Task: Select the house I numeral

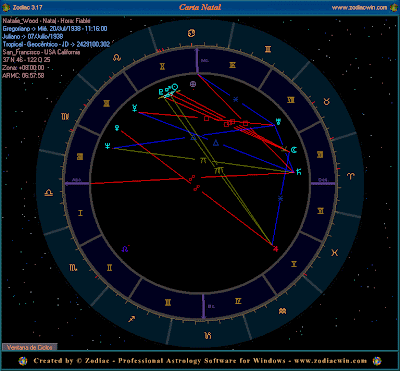Action: (80, 213)
